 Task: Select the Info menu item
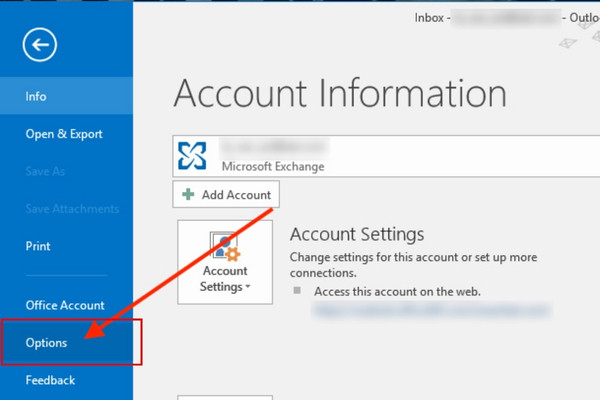[x=67, y=96]
